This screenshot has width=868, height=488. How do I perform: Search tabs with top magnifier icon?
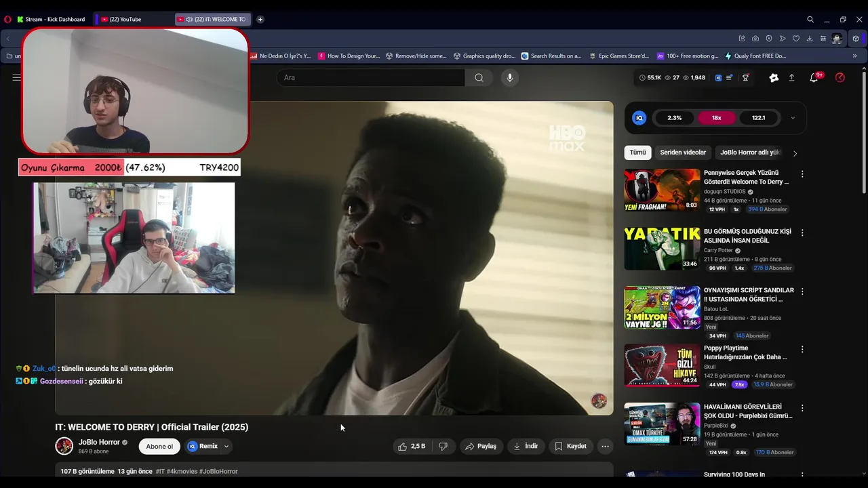pos(810,20)
